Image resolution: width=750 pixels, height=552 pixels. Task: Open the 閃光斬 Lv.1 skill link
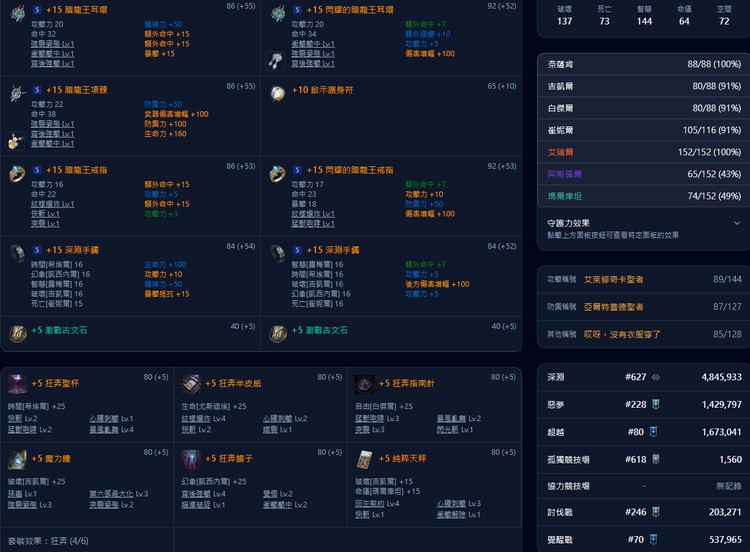coord(454,430)
